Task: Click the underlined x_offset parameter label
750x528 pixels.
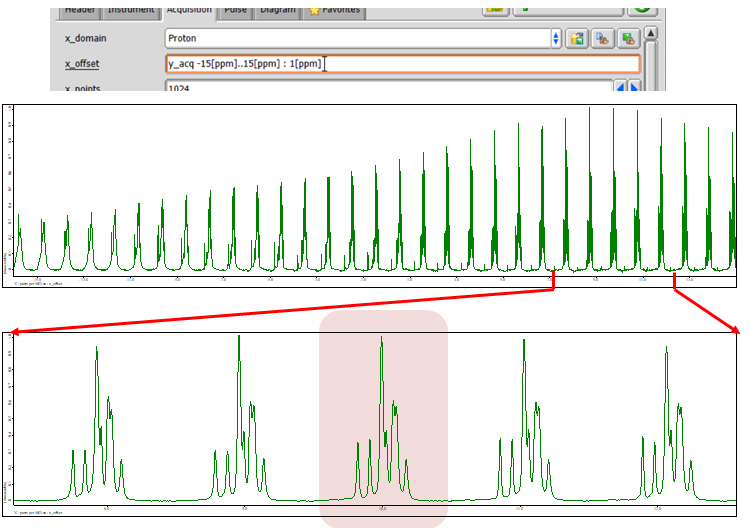Action: [x=83, y=64]
